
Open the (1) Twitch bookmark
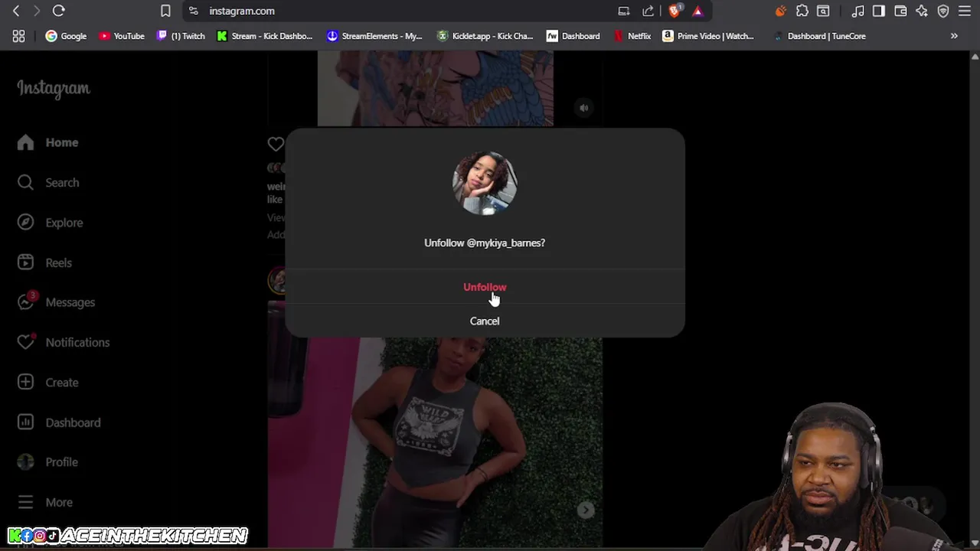(x=181, y=36)
